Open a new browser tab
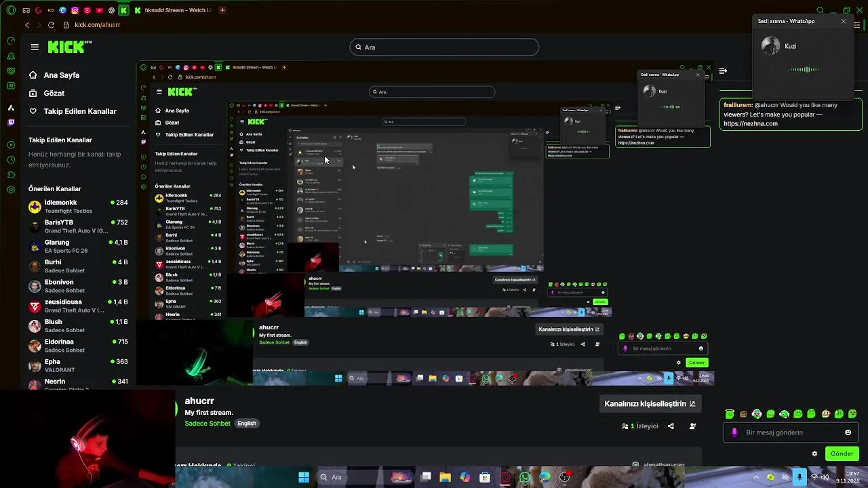This screenshot has width=868, height=488. tap(223, 10)
